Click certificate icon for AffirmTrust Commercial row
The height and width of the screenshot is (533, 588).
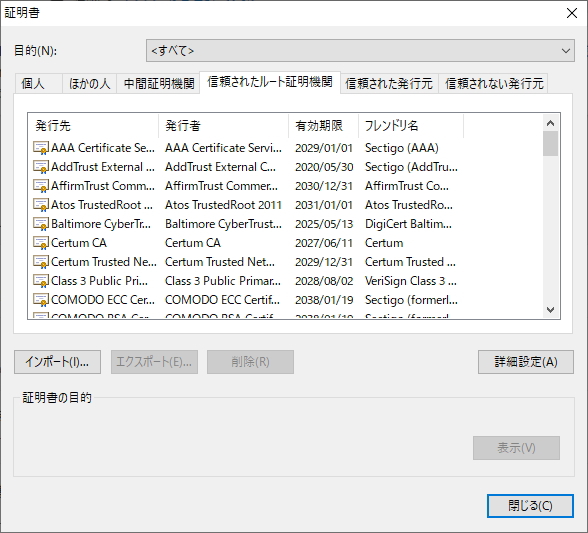pos(41,186)
